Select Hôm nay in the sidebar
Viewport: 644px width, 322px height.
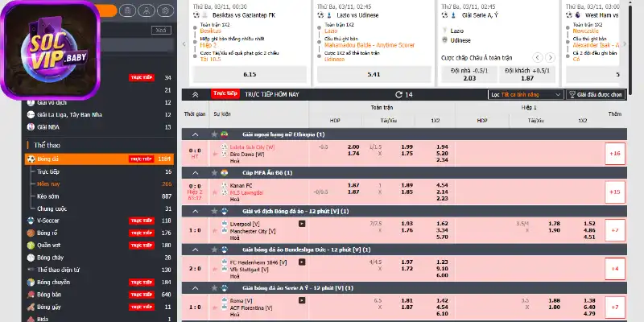(x=48, y=184)
